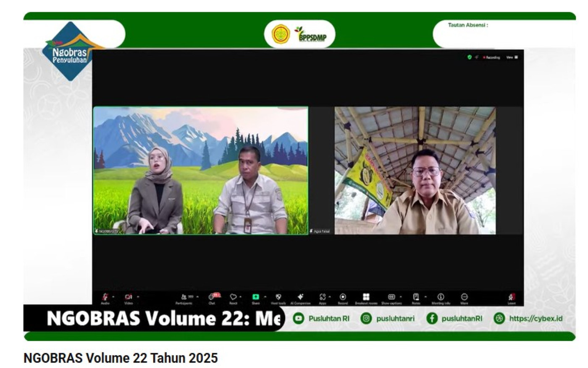Image resolution: width=588 pixels, height=368 pixels.
Task: Open the Chat panel
Action: point(212,297)
